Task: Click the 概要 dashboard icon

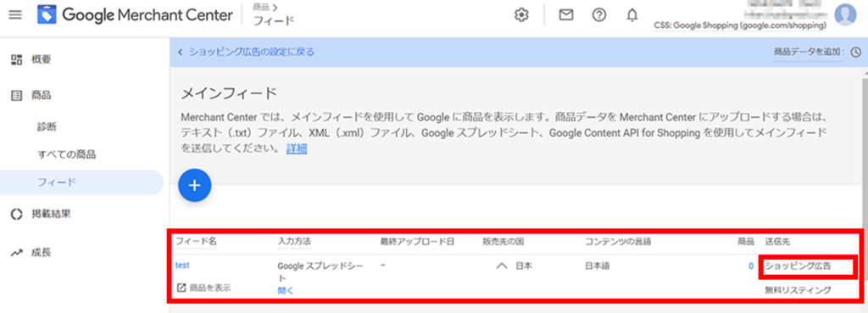Action: click(x=16, y=59)
